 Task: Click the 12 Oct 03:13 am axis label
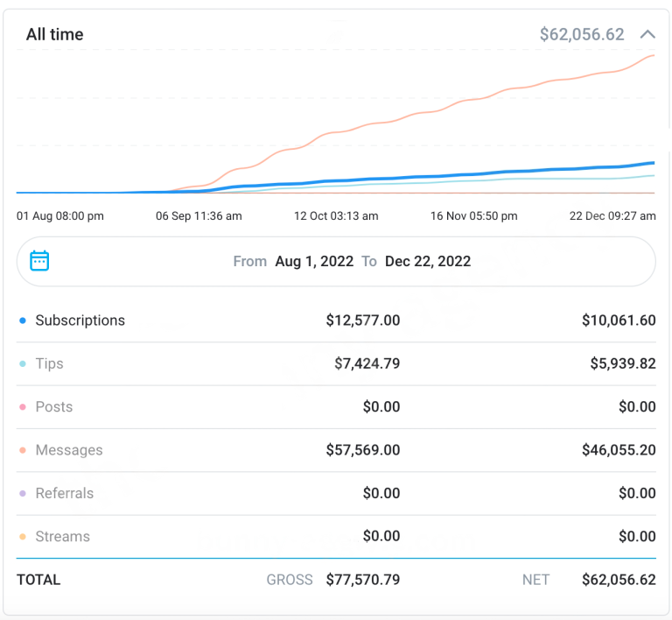[x=336, y=215]
